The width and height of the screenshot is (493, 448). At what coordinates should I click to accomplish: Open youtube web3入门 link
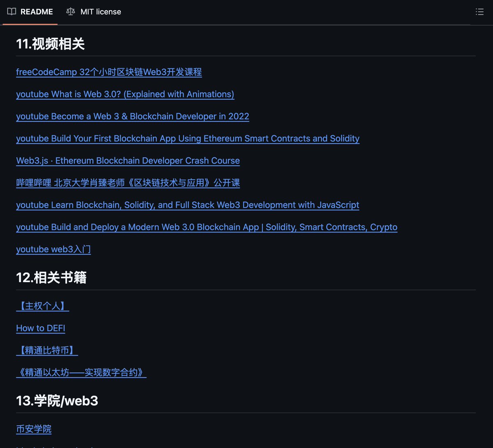pos(53,249)
